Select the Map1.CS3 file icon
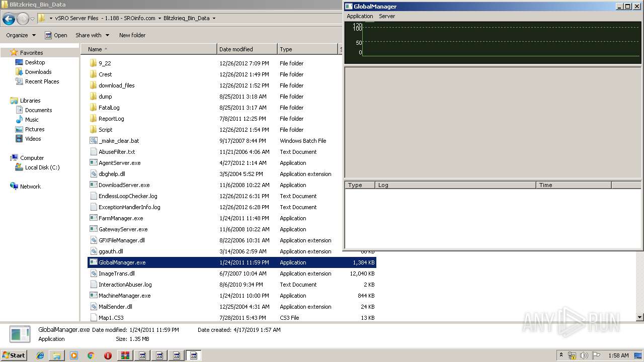644x362 pixels. point(93,318)
